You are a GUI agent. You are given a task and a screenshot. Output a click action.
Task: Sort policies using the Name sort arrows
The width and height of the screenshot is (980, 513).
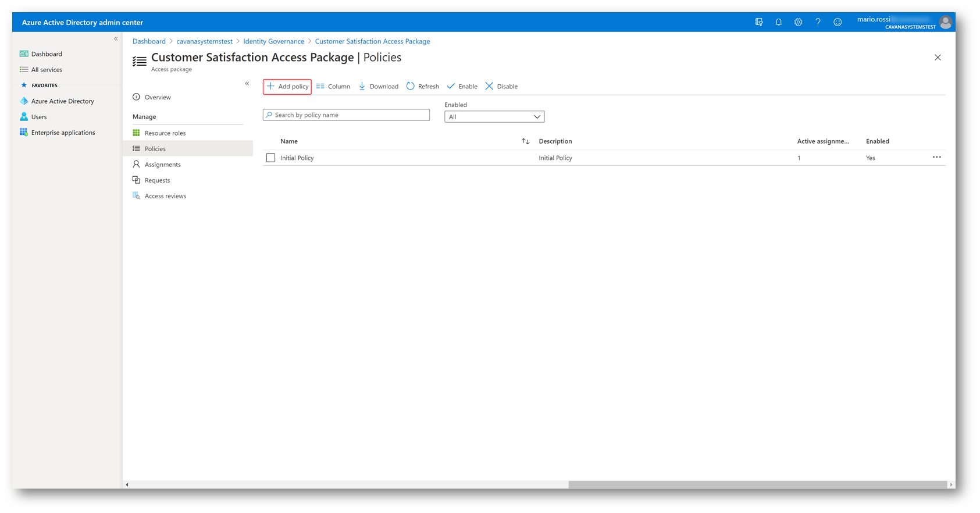pyautogui.click(x=526, y=141)
